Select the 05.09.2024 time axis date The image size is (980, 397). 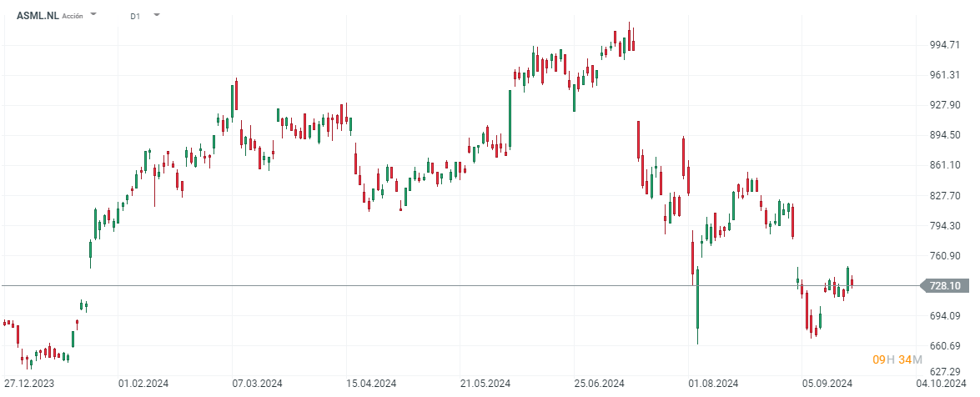827,384
